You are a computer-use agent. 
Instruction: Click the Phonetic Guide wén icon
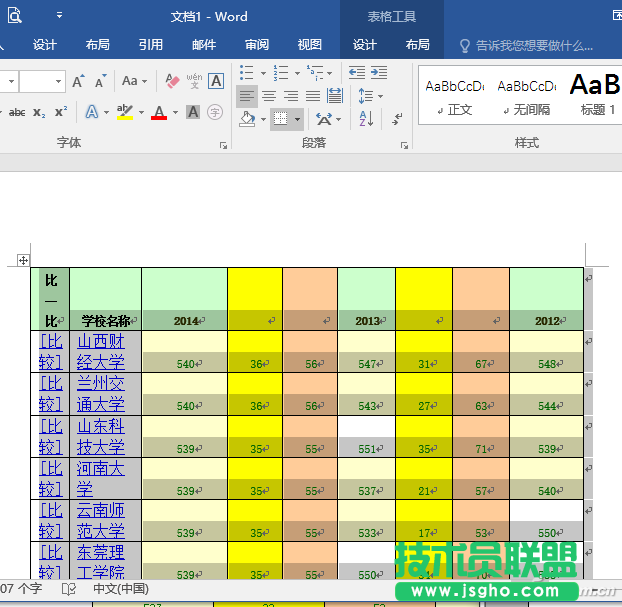[194, 81]
